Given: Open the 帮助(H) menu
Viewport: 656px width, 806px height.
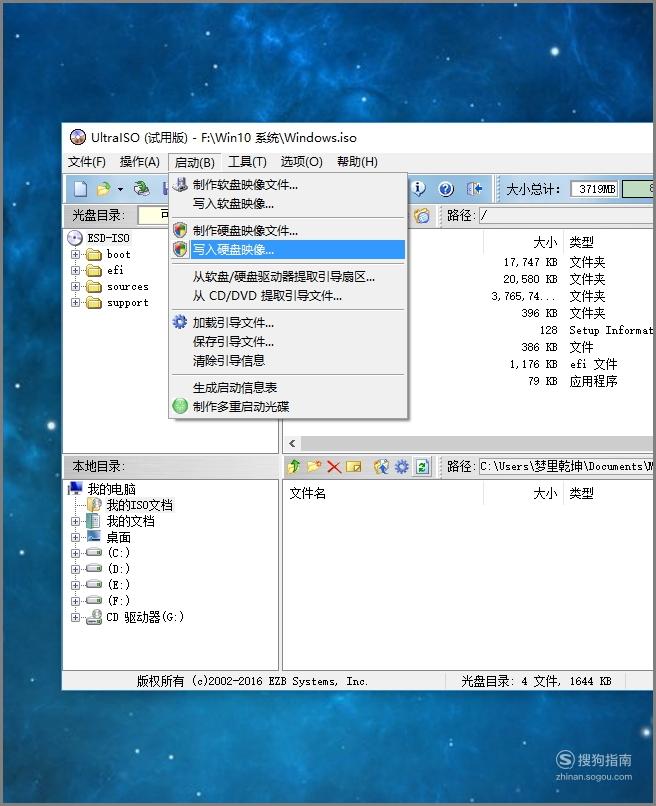Looking at the screenshot, I should click(x=357, y=162).
